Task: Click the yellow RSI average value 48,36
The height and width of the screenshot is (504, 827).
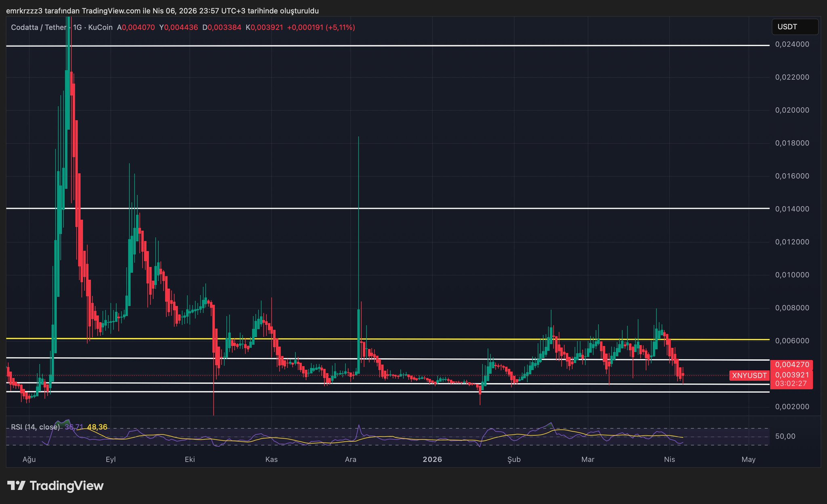Action: click(x=97, y=427)
